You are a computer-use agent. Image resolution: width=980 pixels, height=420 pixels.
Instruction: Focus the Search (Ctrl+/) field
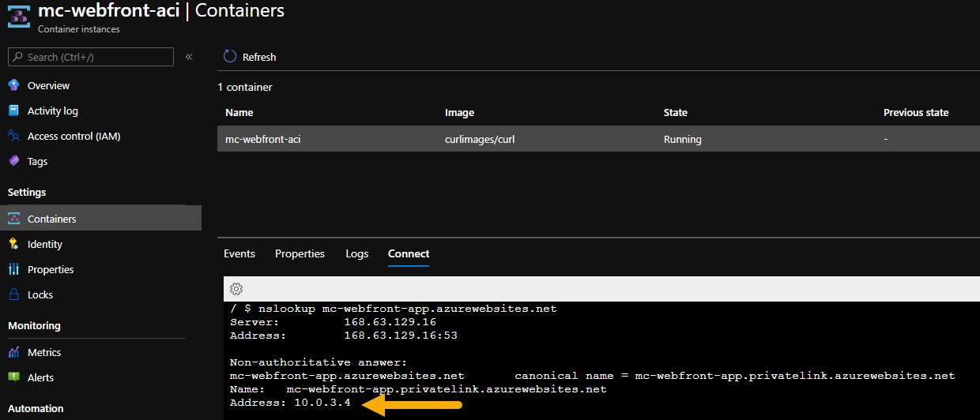click(x=91, y=57)
